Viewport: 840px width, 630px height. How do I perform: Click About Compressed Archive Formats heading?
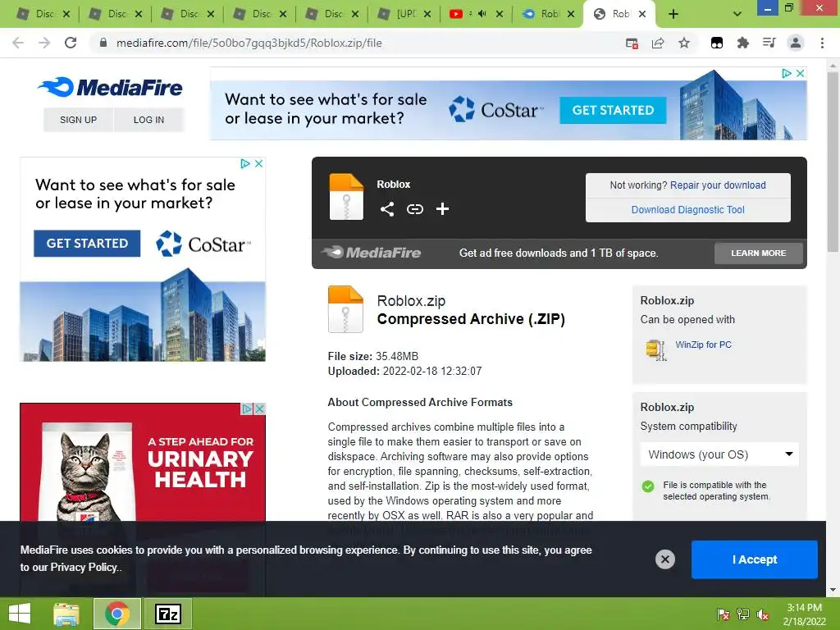[420, 402]
